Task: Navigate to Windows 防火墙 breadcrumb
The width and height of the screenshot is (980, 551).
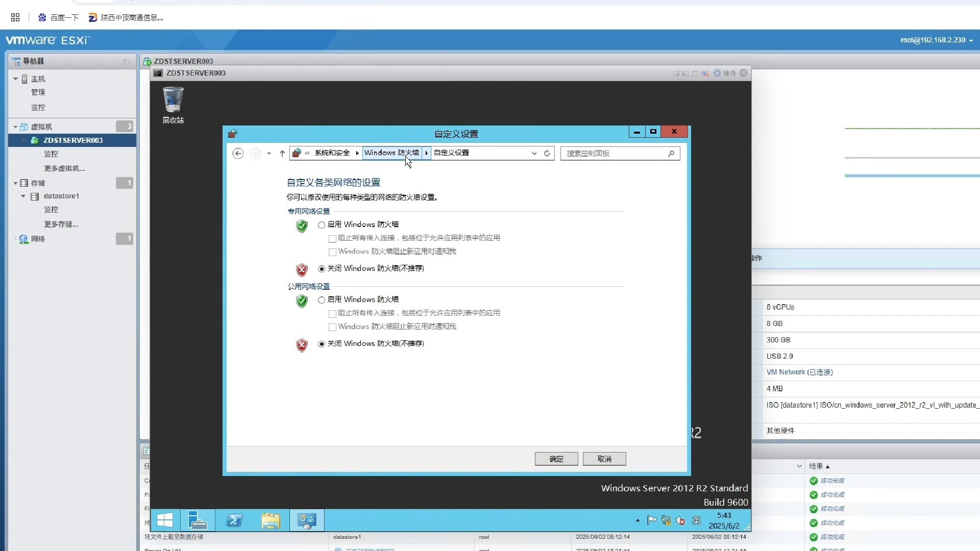Action: pos(392,153)
